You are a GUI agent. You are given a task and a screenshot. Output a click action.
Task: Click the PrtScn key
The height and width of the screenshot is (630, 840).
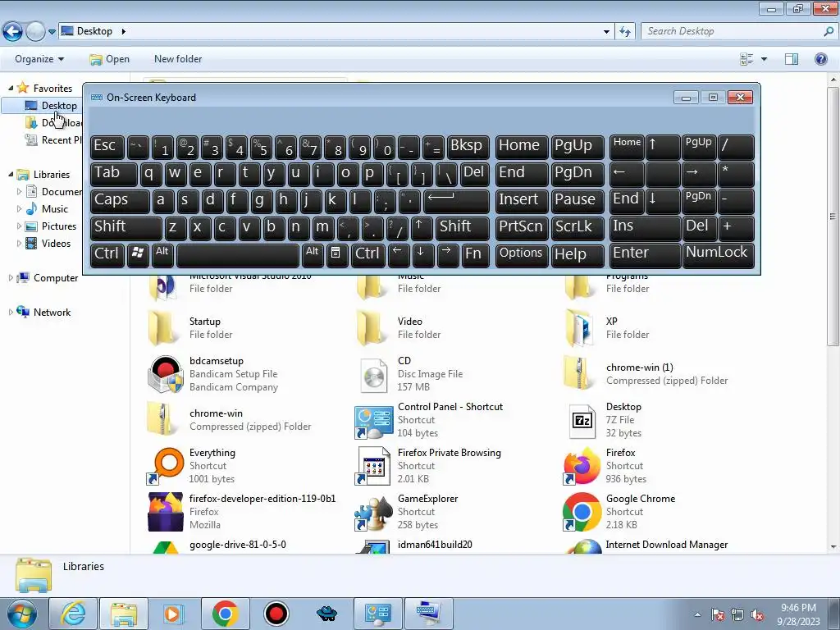click(521, 227)
